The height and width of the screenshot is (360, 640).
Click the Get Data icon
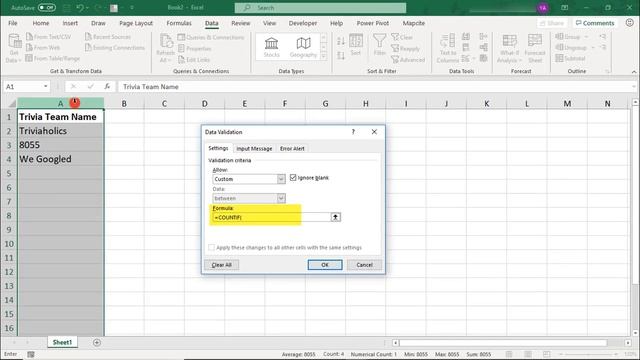14,41
